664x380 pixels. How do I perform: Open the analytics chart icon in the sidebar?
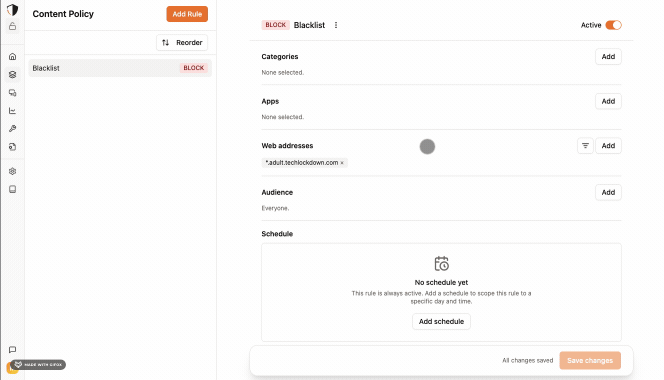12,111
